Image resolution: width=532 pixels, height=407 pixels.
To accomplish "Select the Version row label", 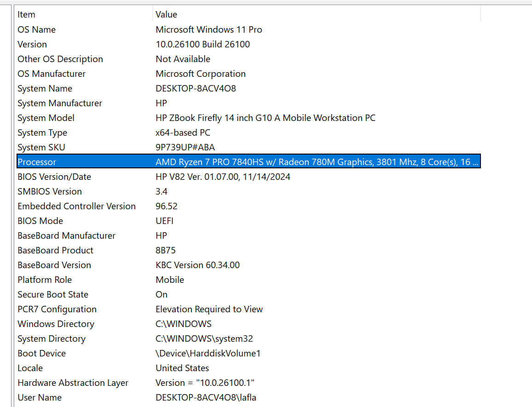I will [x=32, y=45].
